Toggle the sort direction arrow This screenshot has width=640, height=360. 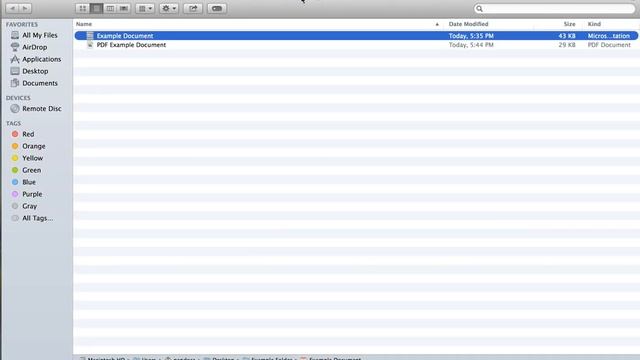[437, 24]
